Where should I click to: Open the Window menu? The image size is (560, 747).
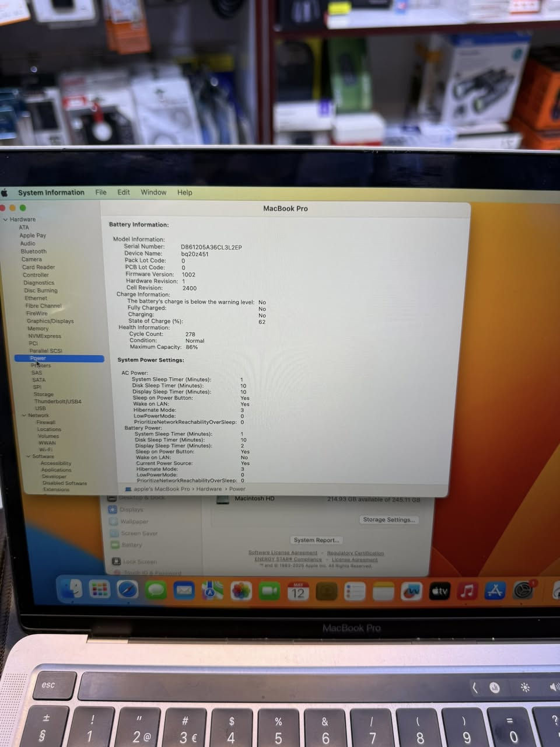pyautogui.click(x=153, y=192)
